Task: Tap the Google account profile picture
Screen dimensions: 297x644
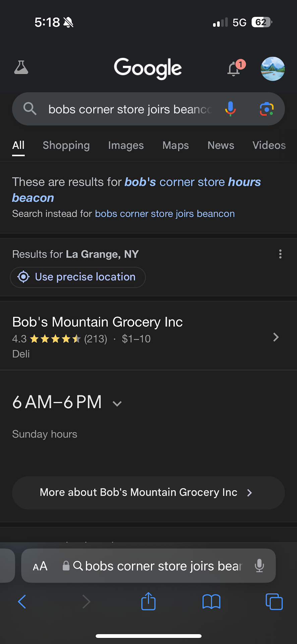Action: click(273, 69)
